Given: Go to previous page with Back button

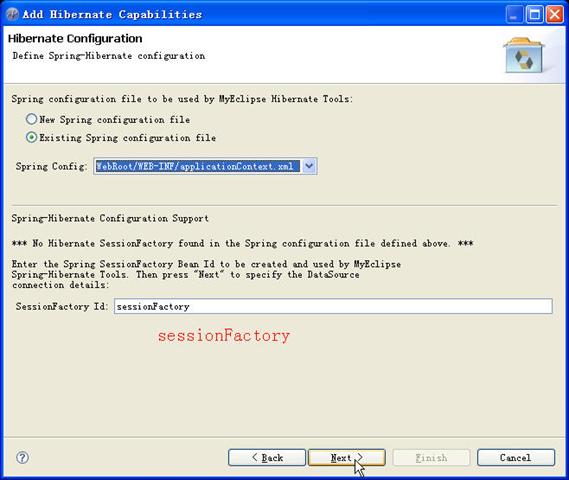Looking at the screenshot, I should click(x=267, y=458).
